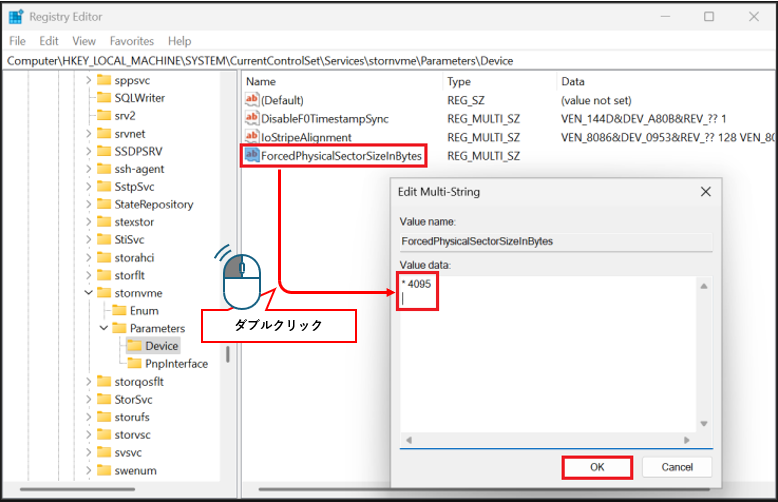Image resolution: width=778 pixels, height=502 pixels.
Task: Click the DisableF0TimestampSync value icon
Action: click(252, 118)
